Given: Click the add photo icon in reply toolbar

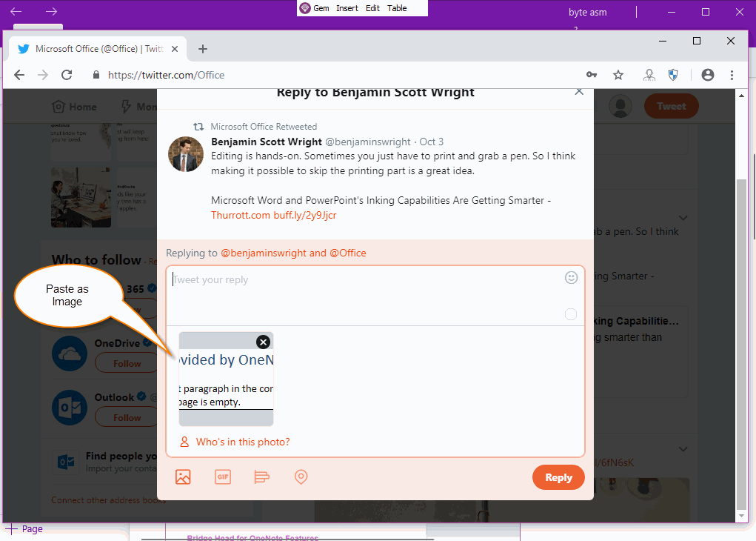Looking at the screenshot, I should click(x=183, y=477).
